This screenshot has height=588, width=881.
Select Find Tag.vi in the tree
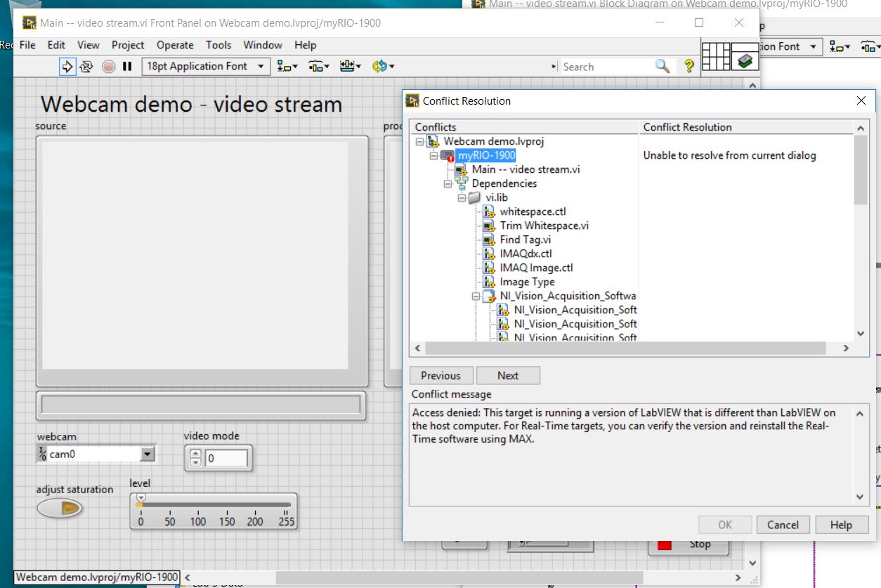coord(525,240)
